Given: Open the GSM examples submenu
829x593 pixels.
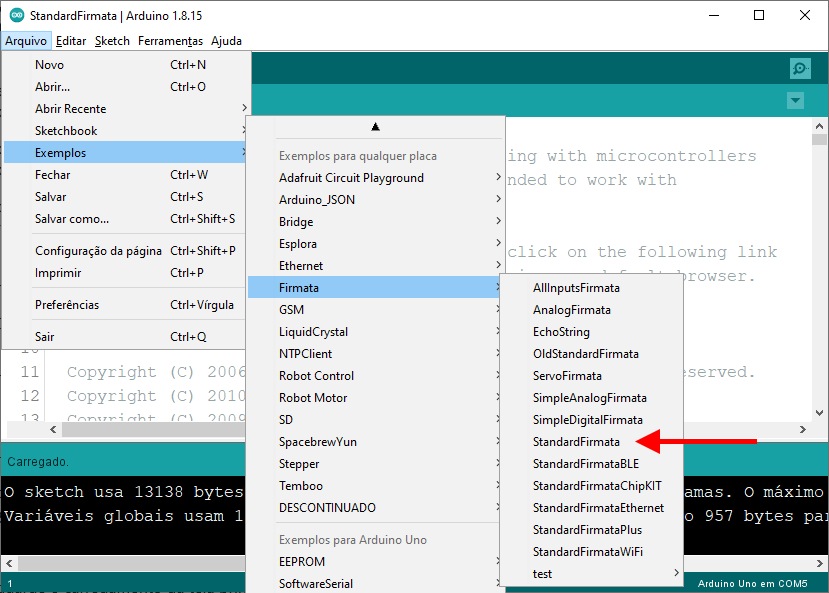Looking at the screenshot, I should (375, 310).
